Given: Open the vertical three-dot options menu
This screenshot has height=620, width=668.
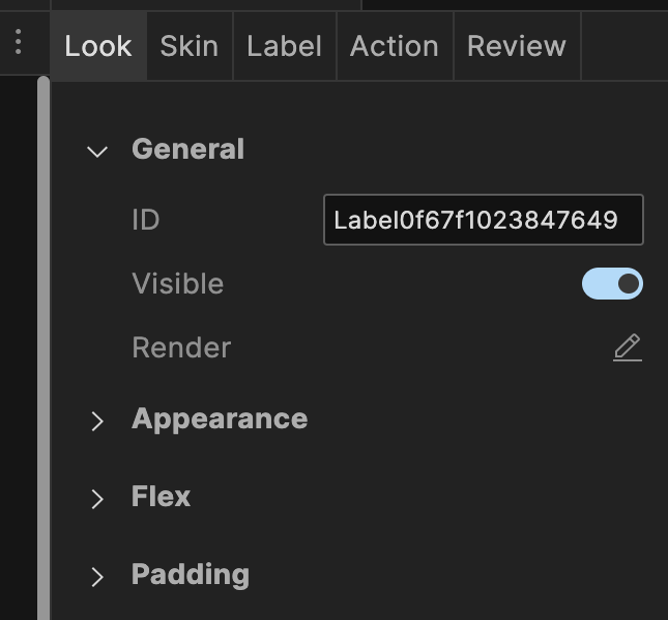Looking at the screenshot, I should pyautogui.click(x=18, y=42).
